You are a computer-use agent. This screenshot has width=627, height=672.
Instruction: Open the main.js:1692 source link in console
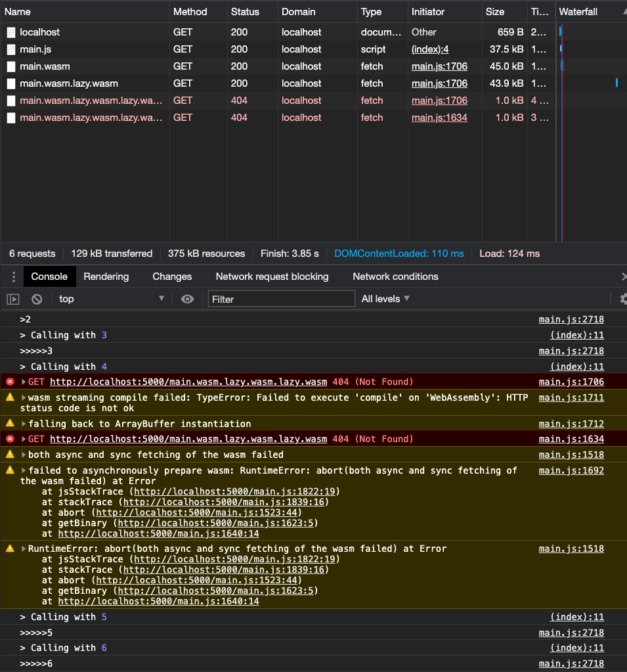pos(571,470)
